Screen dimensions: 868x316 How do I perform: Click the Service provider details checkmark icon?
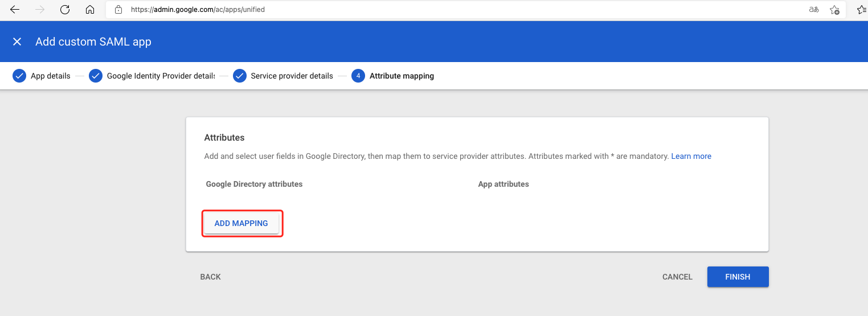[240, 76]
